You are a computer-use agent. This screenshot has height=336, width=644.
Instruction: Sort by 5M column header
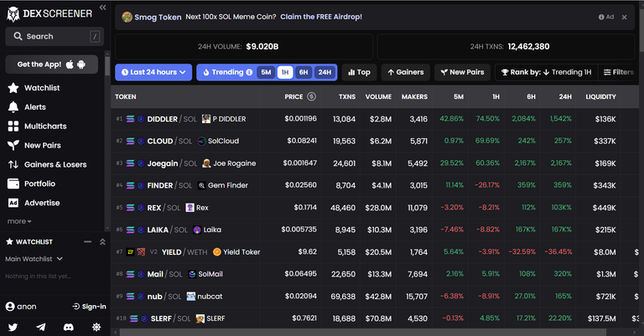point(459,97)
